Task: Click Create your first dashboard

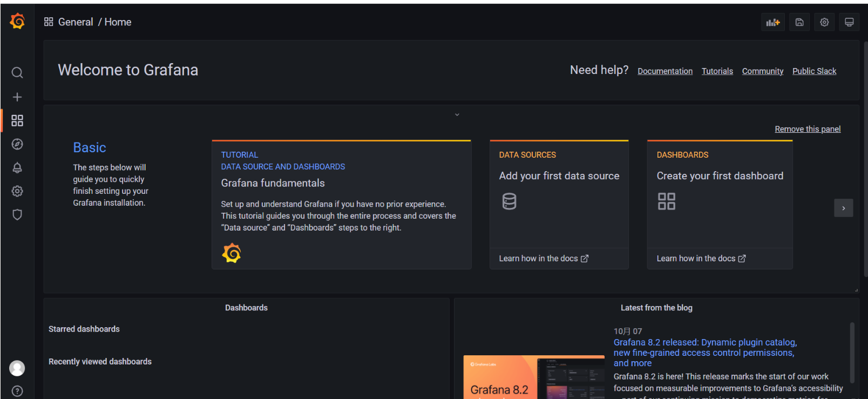Action: coord(720,176)
